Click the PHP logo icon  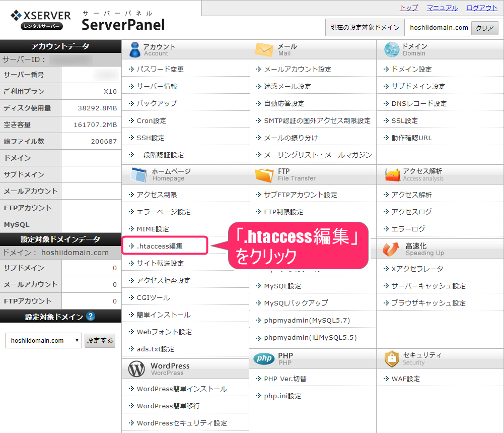[x=264, y=358]
